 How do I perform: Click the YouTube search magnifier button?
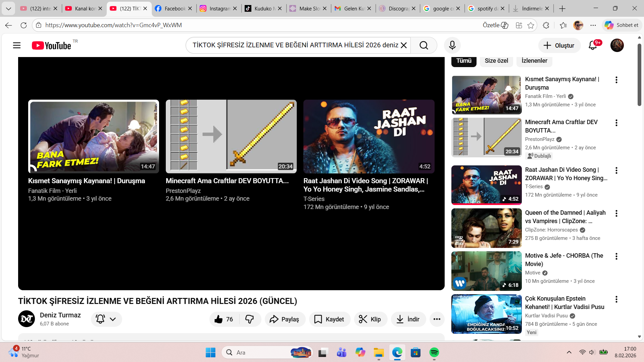424,45
